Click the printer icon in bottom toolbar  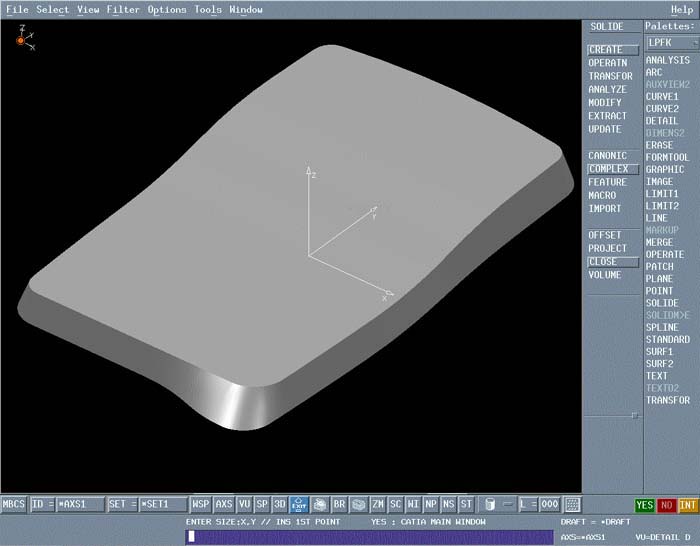319,505
